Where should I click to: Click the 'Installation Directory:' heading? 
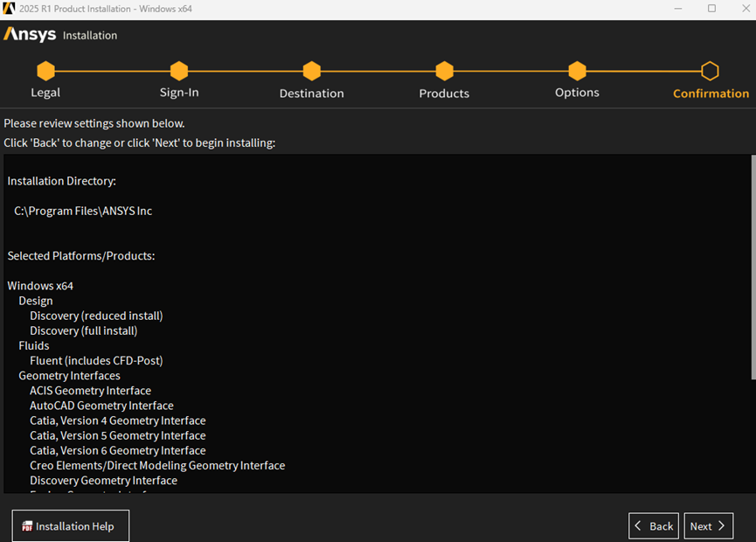coord(62,181)
